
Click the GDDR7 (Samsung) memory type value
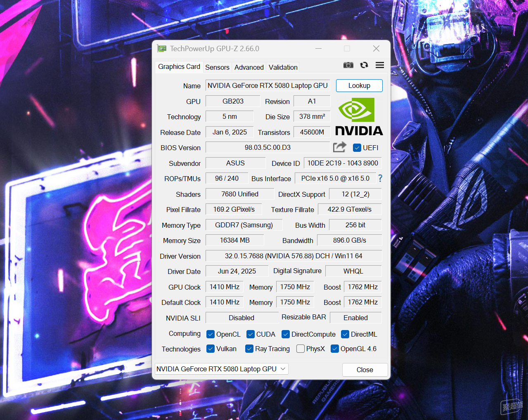pos(244,225)
